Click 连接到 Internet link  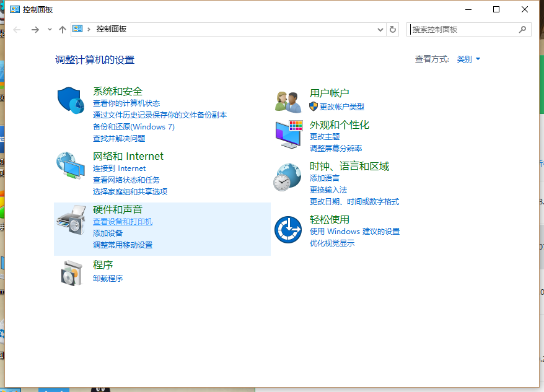[x=120, y=168]
